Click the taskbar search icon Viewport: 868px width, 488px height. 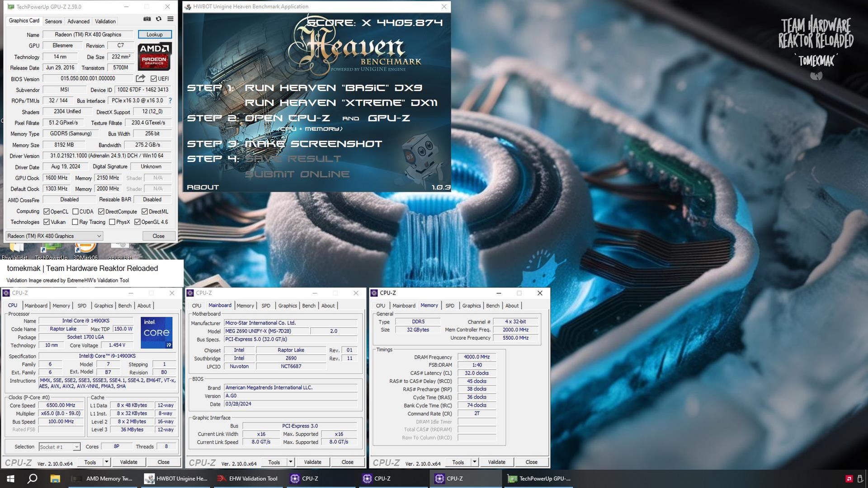(x=32, y=479)
